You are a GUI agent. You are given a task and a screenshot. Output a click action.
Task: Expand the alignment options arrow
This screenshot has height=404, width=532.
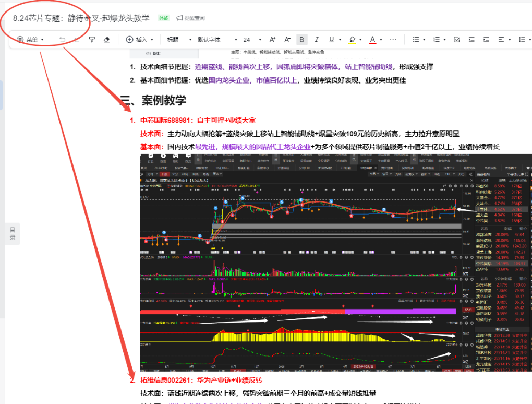[510, 40]
